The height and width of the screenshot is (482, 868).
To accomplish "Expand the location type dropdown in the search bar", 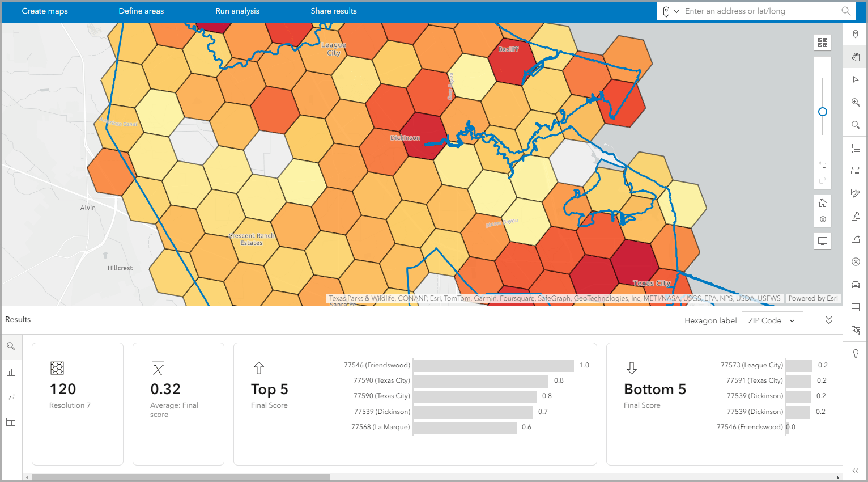I will pos(676,11).
